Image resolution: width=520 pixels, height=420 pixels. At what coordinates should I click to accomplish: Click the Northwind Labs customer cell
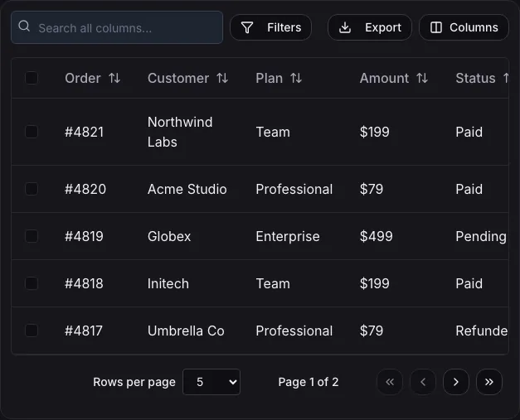[x=180, y=132]
